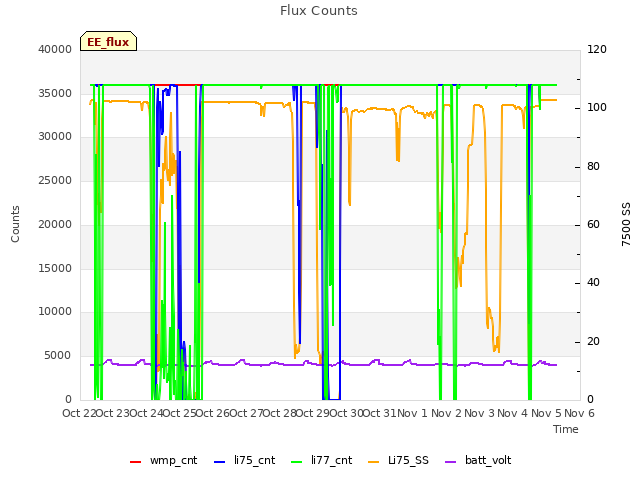Click the purple batt_volt legend swatch

(450, 462)
